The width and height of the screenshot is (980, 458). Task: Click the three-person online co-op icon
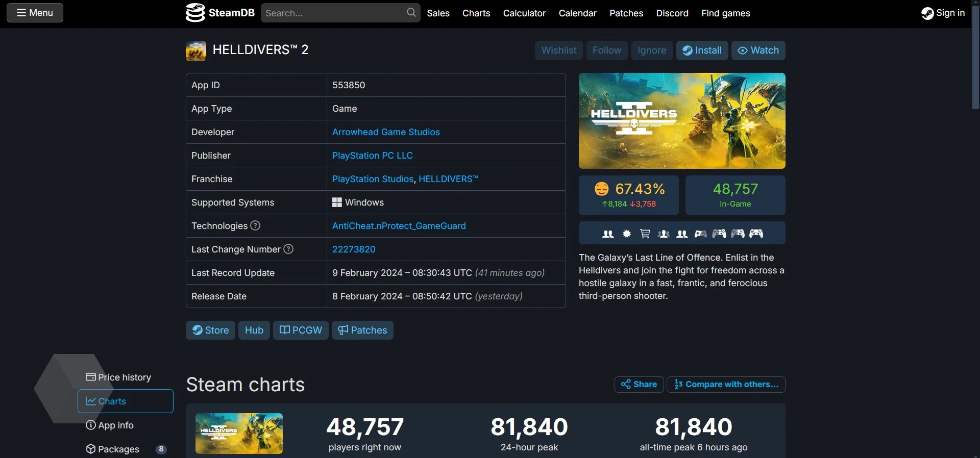pyautogui.click(x=664, y=234)
